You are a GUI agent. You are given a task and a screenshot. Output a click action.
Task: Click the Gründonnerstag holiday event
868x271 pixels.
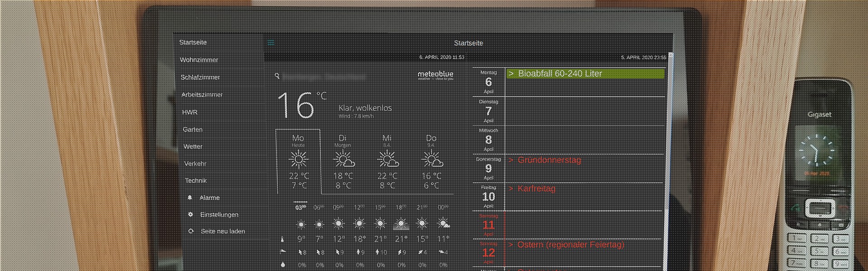tap(549, 160)
